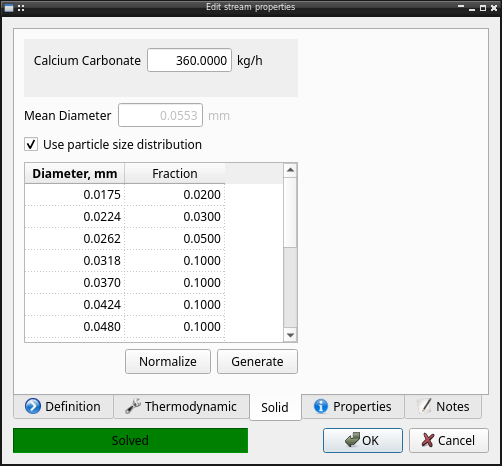
Task: Click the Diameter, mm column header
Action: (75, 174)
